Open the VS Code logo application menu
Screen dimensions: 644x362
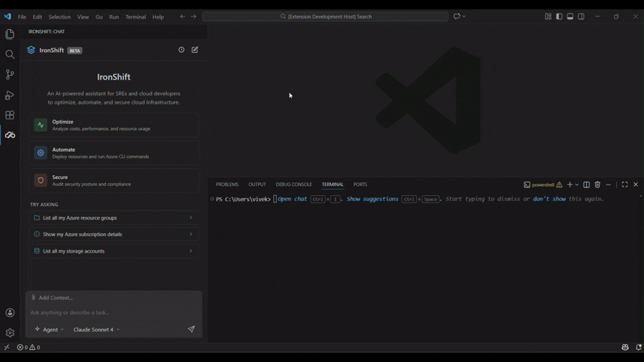7,16
